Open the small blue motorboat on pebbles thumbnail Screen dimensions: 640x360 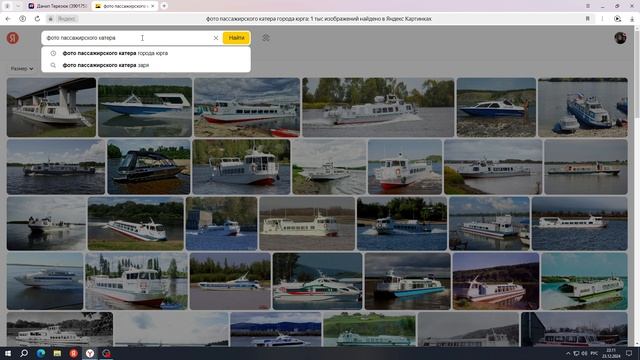click(x=496, y=107)
